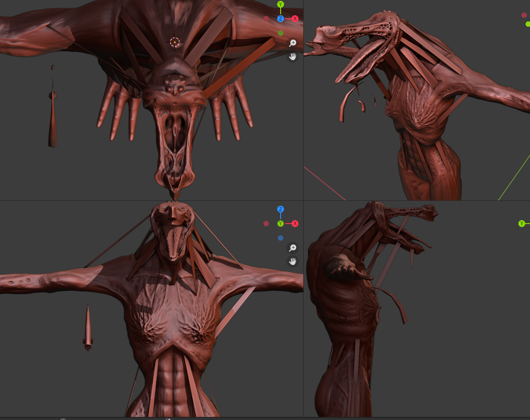Click the blue Z ball in top-view gizmo
This screenshot has height=420, width=530.
coord(280,19)
